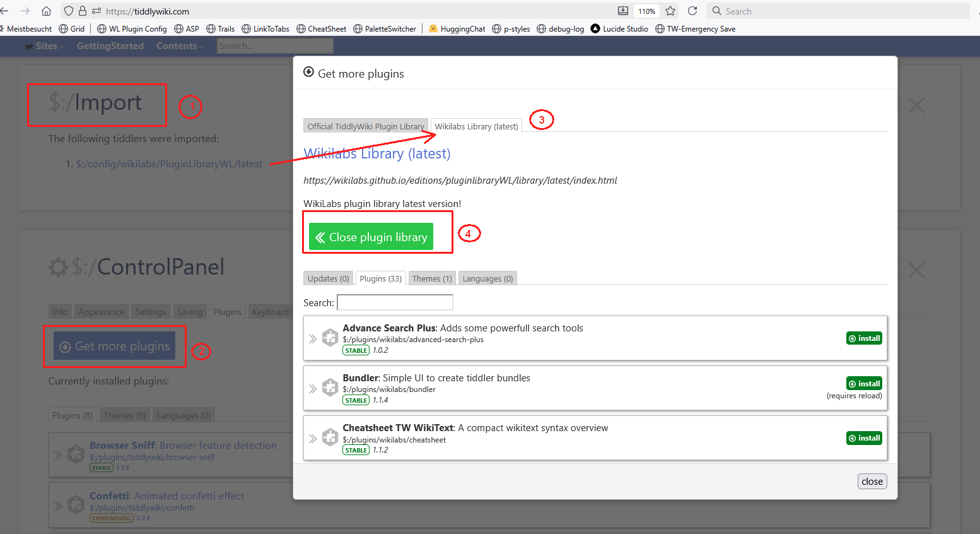Select the Wikilabs Library (latest) tab
The image size is (980, 534).
tap(476, 126)
